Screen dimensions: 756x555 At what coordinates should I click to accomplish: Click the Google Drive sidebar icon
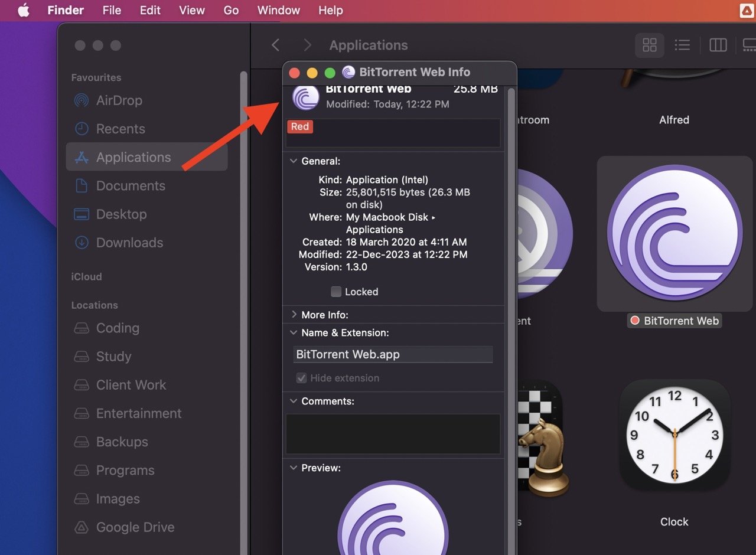(x=81, y=527)
